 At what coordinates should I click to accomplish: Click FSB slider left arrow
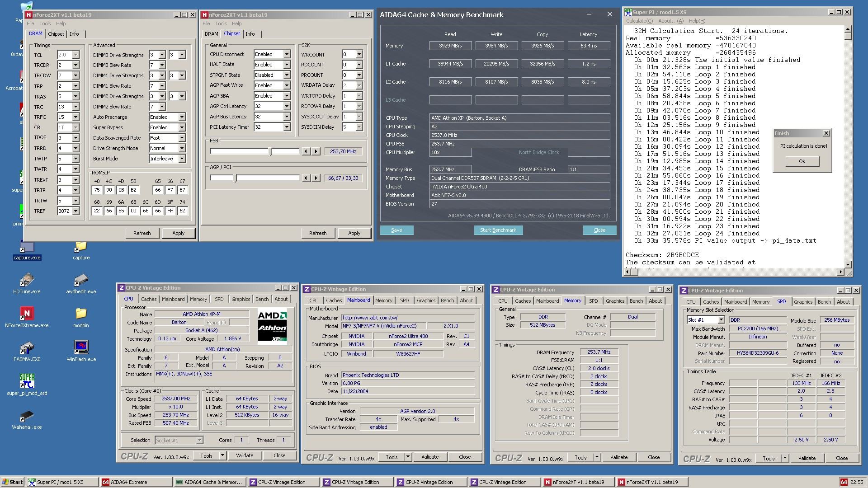pos(307,151)
